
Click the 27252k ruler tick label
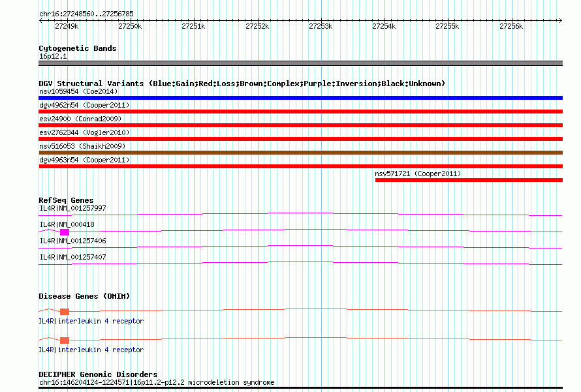(257, 26)
